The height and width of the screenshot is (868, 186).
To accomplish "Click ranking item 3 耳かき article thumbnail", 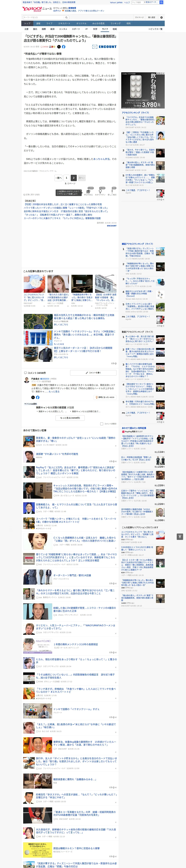I will (160, 153).
